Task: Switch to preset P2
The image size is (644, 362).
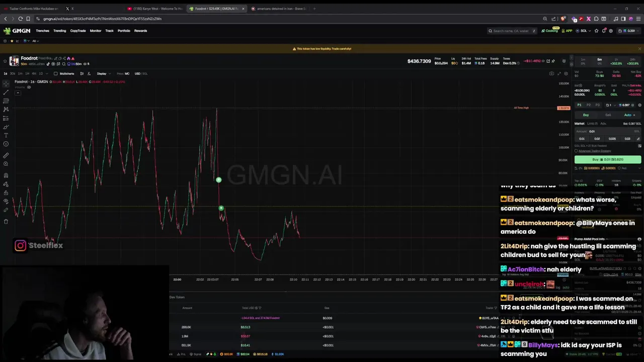Action: [x=588, y=105]
